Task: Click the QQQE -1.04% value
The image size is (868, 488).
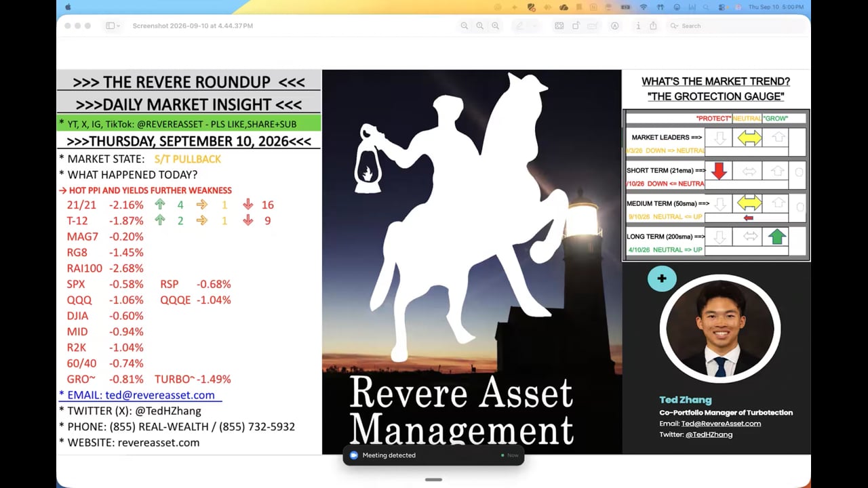Action: coord(214,300)
